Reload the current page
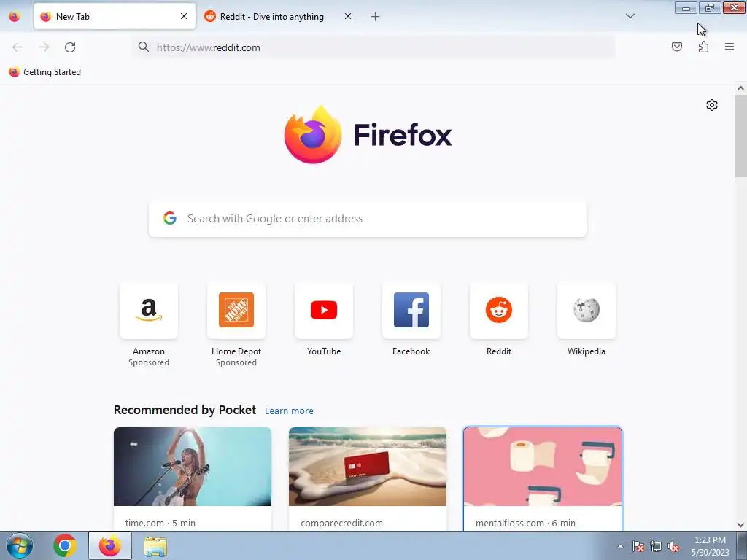The width and height of the screenshot is (747, 560). (70, 47)
